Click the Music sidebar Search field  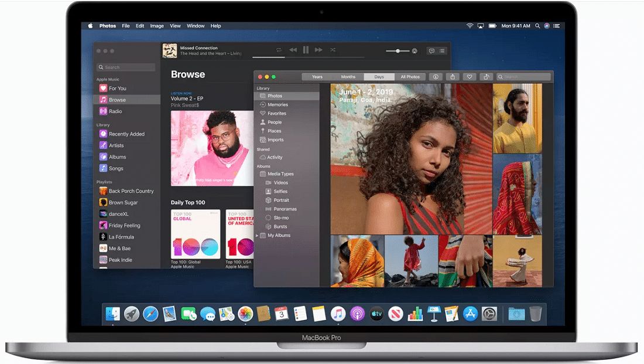click(126, 67)
